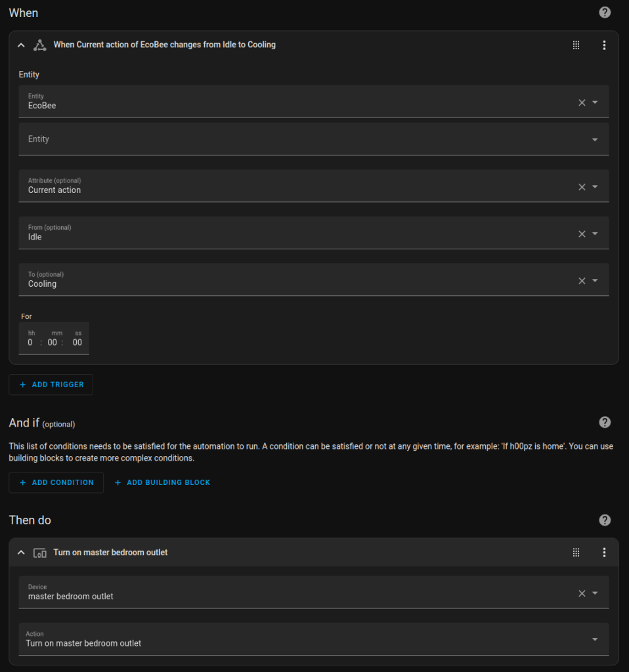Click the Add Trigger button
629x672 pixels.
[x=51, y=385]
